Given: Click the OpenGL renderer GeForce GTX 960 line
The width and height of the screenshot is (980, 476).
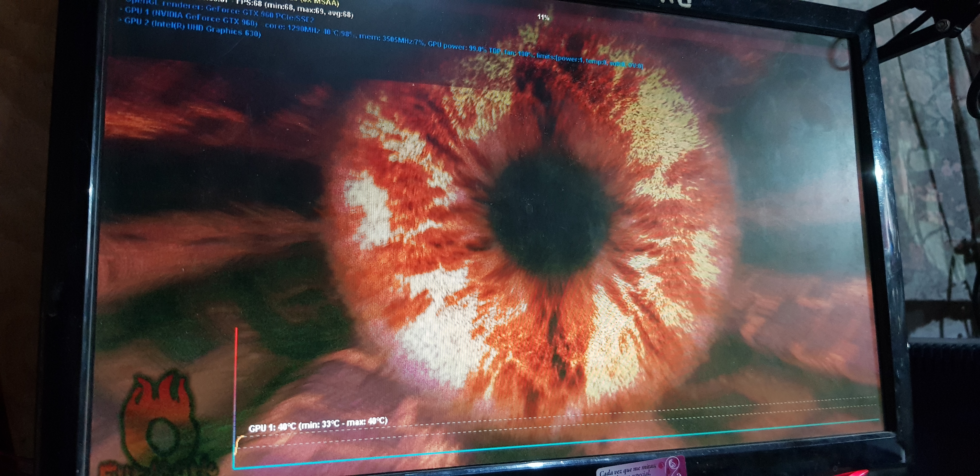Looking at the screenshot, I should [219, 11].
